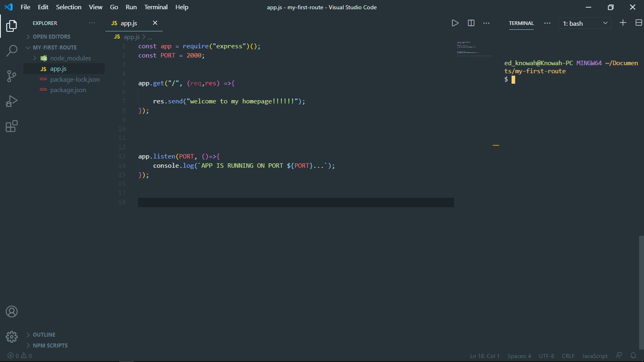This screenshot has width=644, height=362.
Task: Open the terminal selector dropdown 1: bash
Action: coord(585,23)
